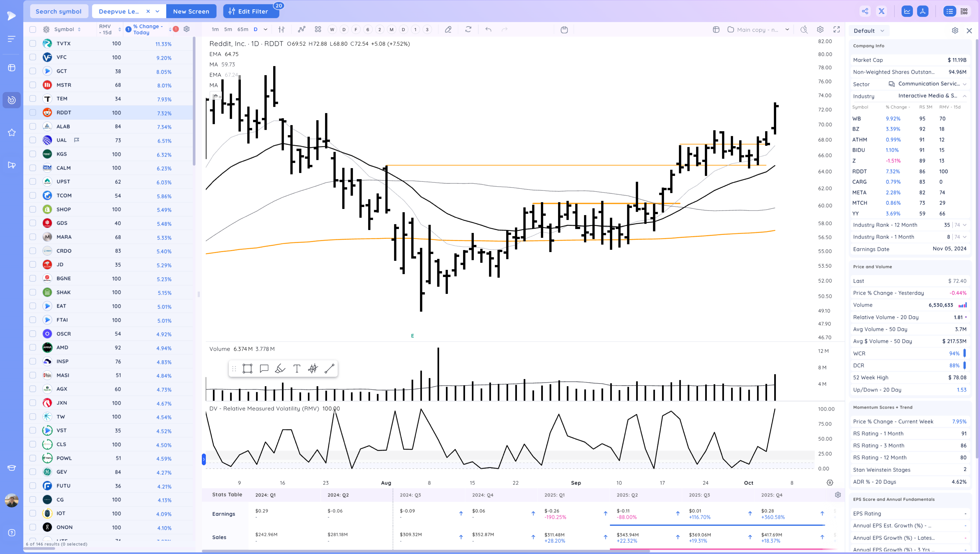Check the select-all checkbox in list header

click(x=33, y=29)
